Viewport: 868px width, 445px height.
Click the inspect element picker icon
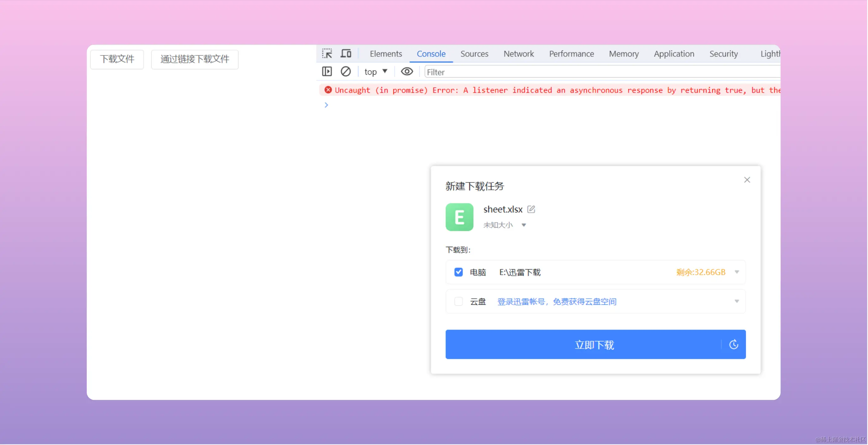pos(326,54)
